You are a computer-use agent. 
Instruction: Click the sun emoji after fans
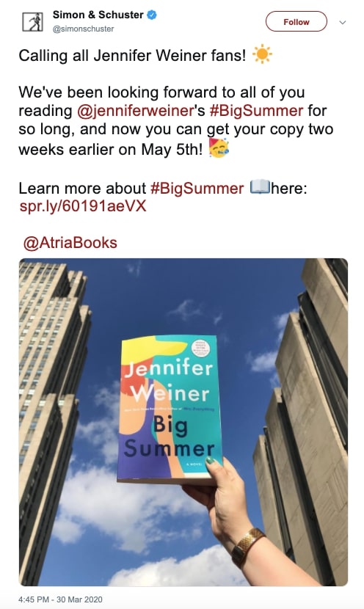(x=262, y=54)
